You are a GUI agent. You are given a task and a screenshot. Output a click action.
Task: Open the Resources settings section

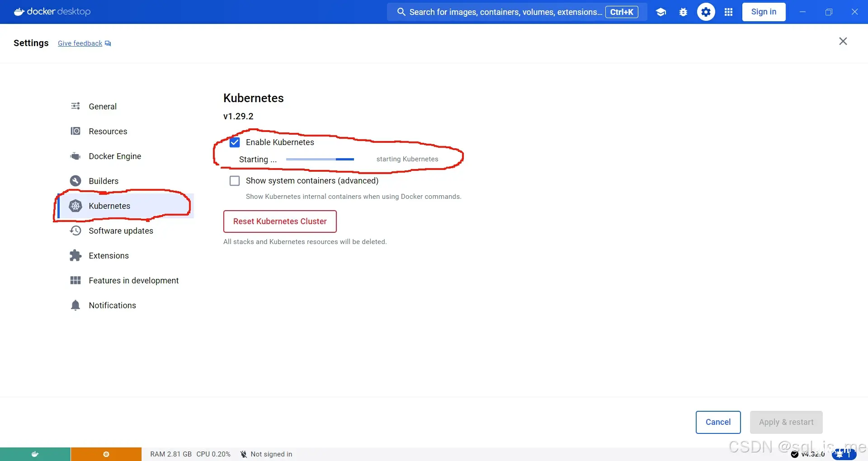[x=126, y=131]
